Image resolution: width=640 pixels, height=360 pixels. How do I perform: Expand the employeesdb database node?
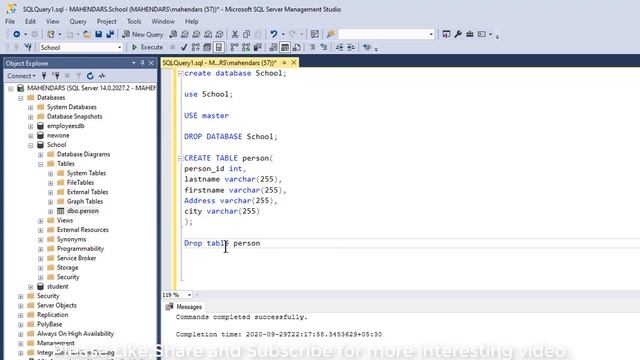tap(31, 126)
